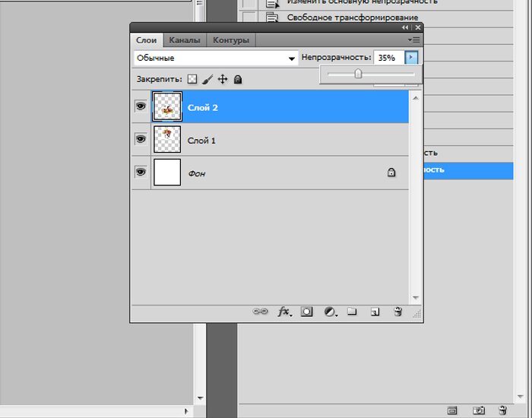Open Layers panel options menu

coord(414,40)
